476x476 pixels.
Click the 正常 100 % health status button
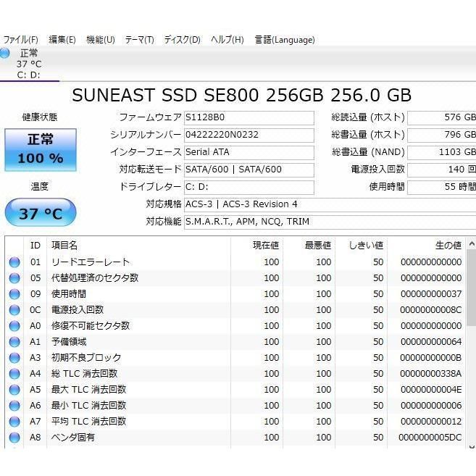pos(41,150)
